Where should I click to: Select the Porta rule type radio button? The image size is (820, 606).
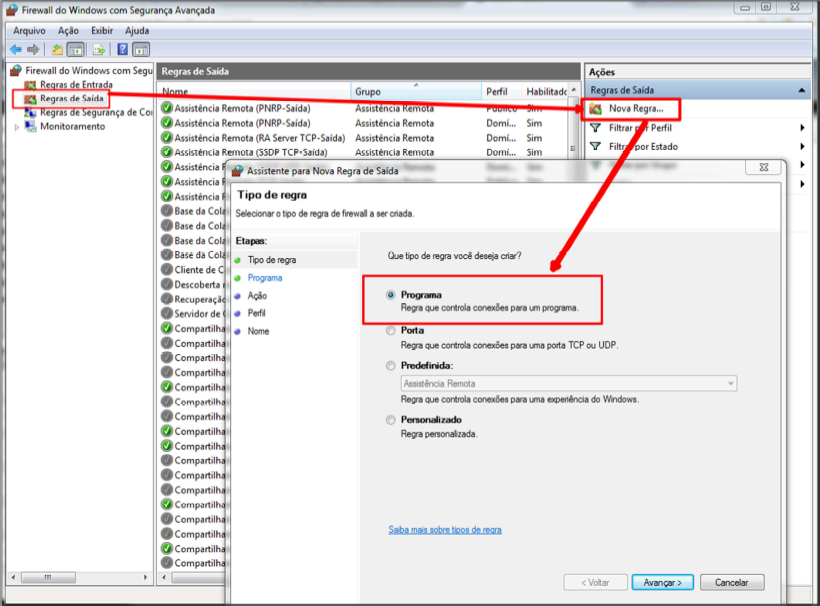click(391, 330)
